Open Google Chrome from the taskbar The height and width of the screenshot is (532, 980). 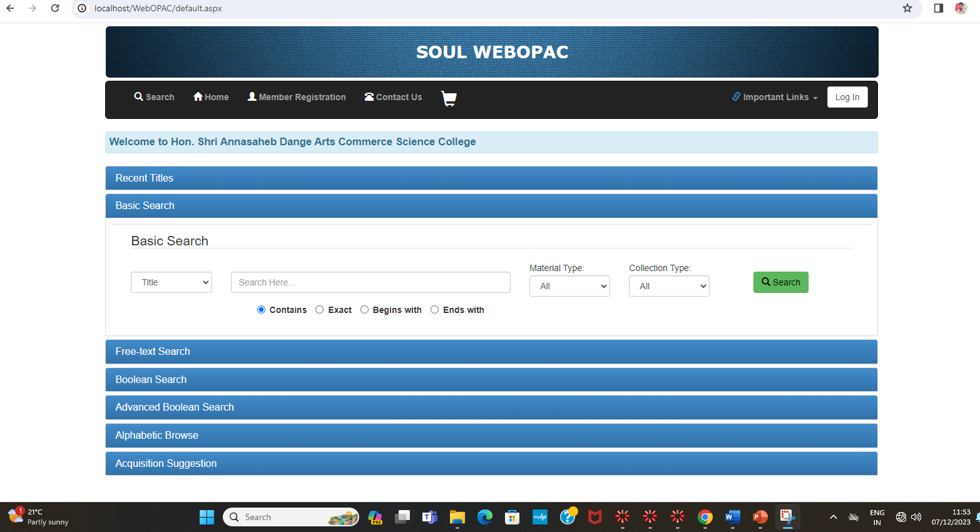tap(705, 517)
